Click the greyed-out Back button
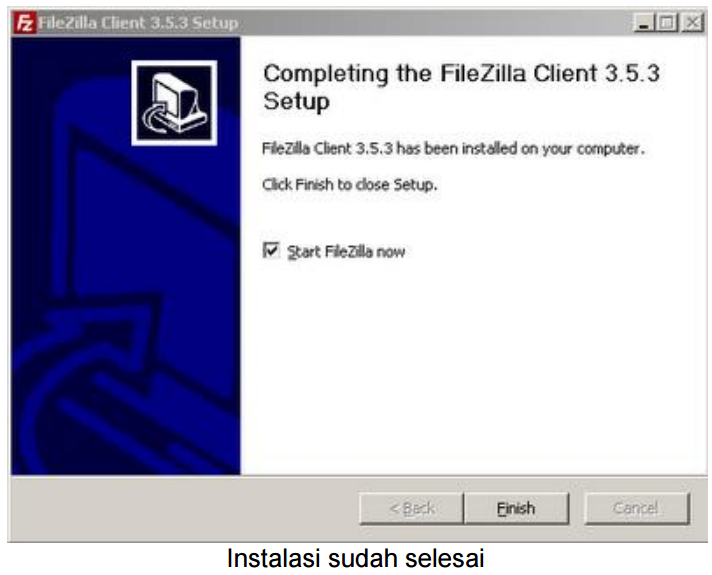Viewport: 712px width, 575px height. [411, 508]
